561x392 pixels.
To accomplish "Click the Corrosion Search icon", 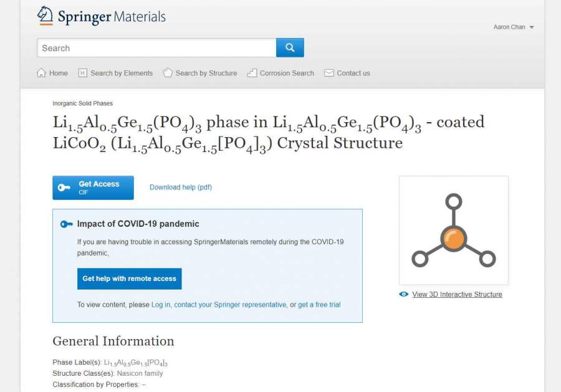I will pyautogui.click(x=252, y=73).
